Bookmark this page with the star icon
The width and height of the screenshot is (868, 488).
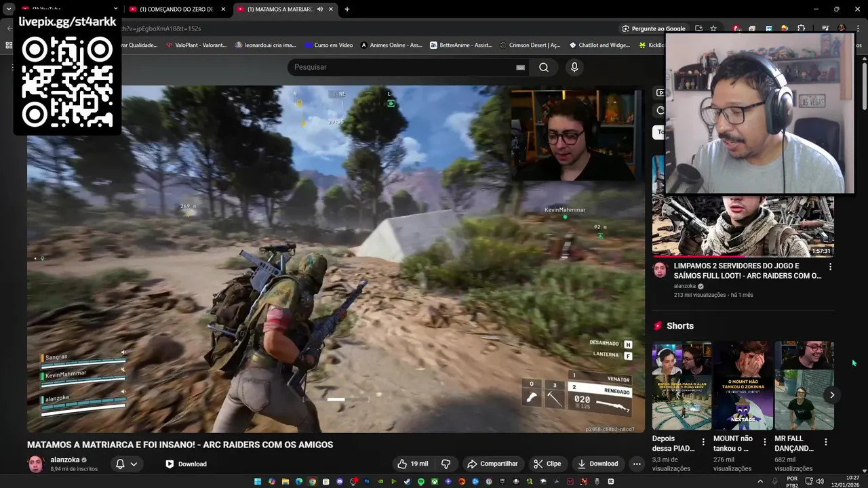(713, 28)
